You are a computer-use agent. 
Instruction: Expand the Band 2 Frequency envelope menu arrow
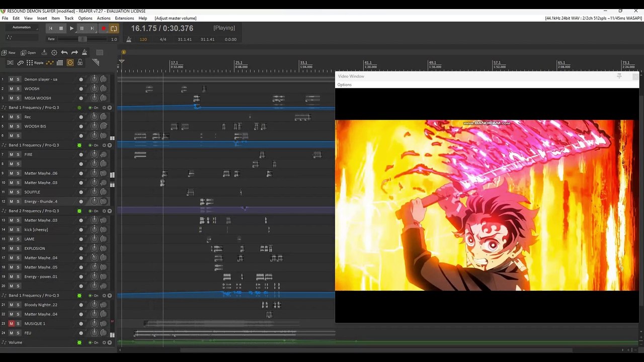point(110,211)
